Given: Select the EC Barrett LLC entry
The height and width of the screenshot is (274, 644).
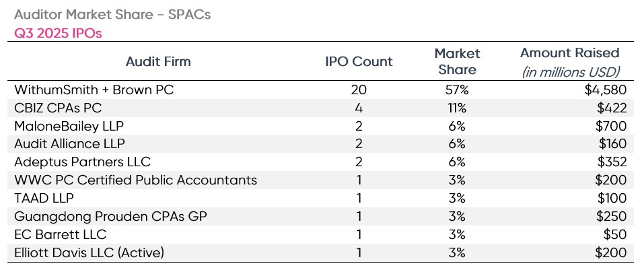Looking at the screenshot, I should pyautogui.click(x=60, y=234).
